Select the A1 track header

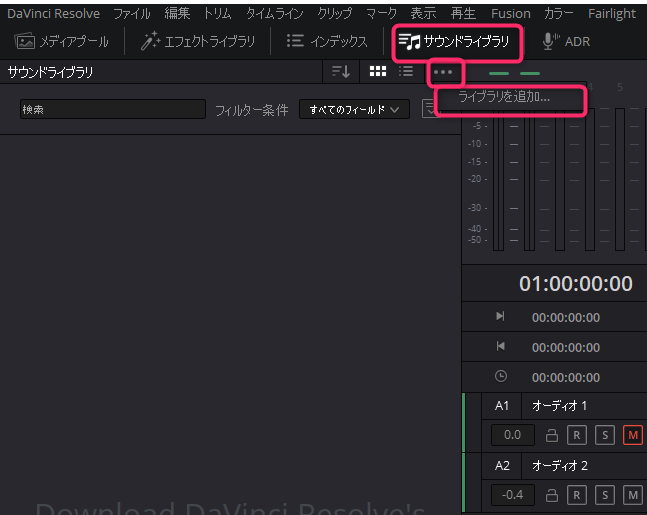point(502,406)
